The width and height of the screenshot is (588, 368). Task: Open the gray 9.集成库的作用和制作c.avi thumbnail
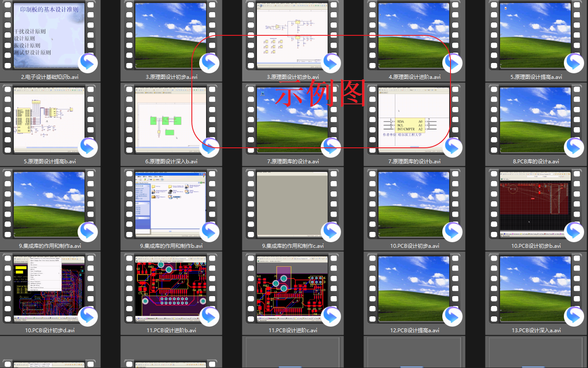(x=292, y=204)
